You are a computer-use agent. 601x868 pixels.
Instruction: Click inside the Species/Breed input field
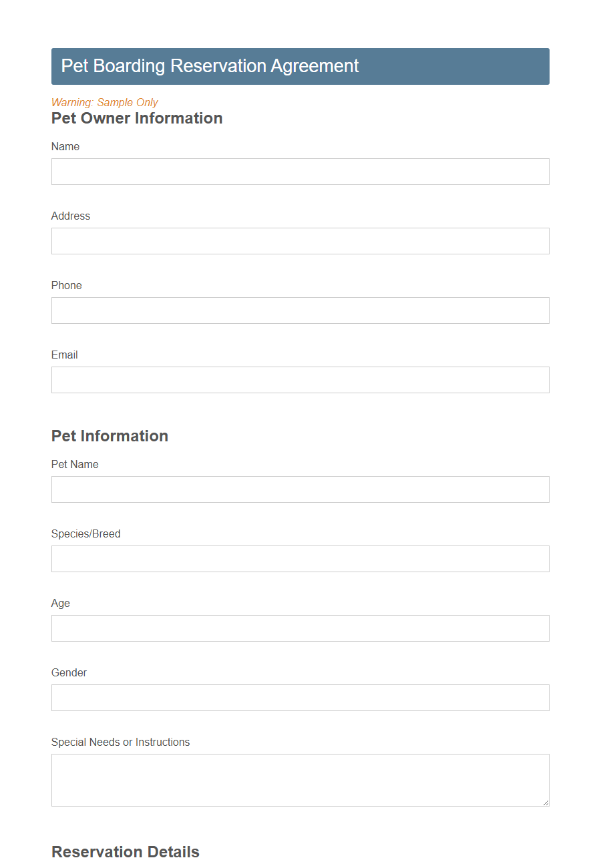300,559
